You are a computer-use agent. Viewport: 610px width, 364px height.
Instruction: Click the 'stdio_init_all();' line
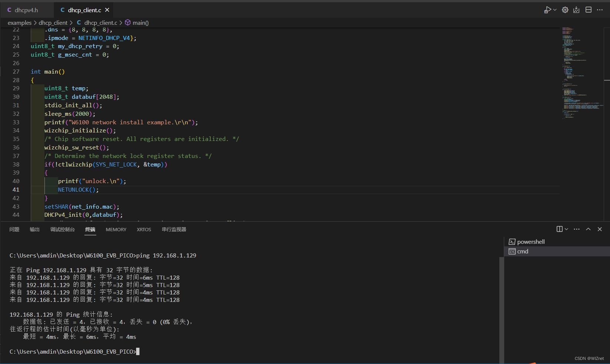click(x=73, y=105)
